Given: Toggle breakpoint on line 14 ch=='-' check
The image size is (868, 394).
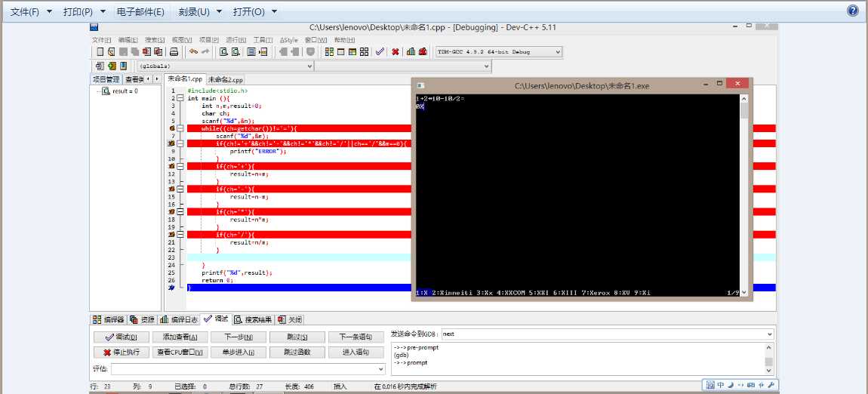Looking at the screenshot, I should point(172,189).
